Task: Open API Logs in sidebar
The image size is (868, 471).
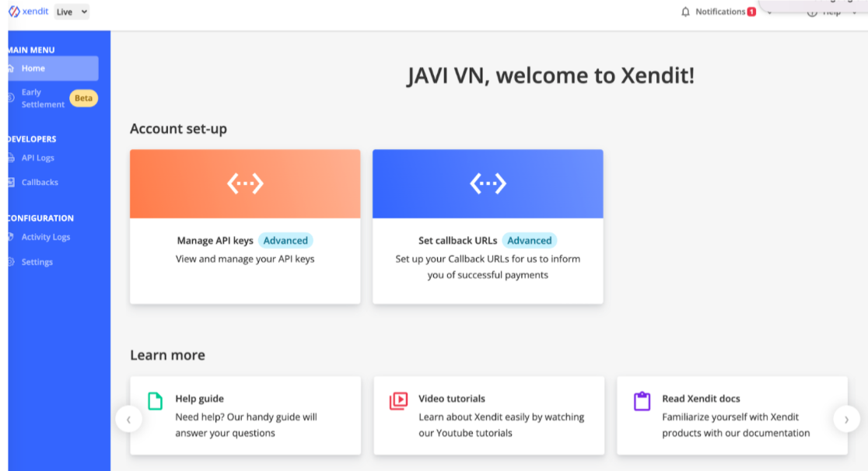Action: 37,158
